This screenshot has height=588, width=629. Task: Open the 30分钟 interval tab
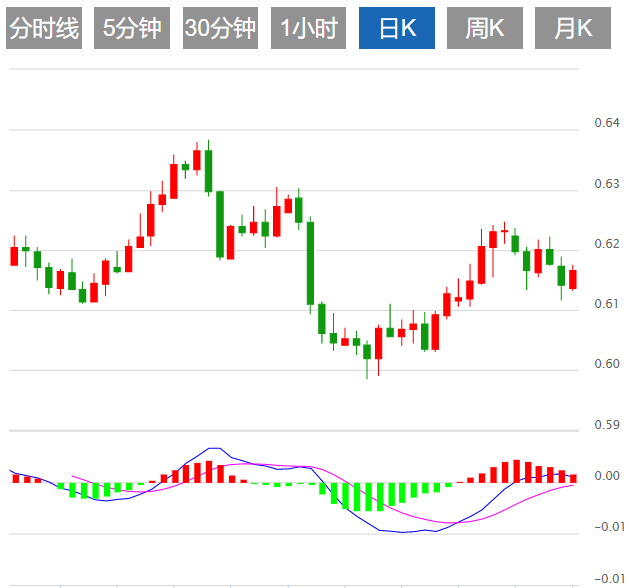point(220,29)
